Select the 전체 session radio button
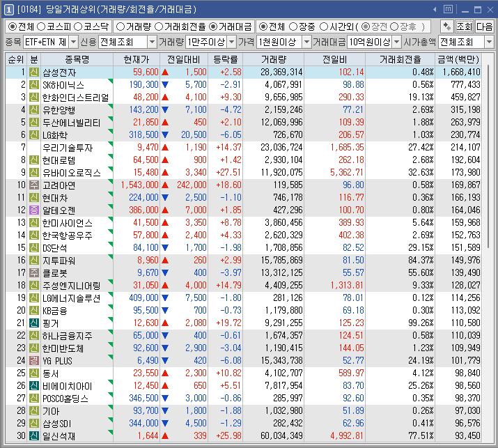Viewport: 498px width, 448px height. 263,26
